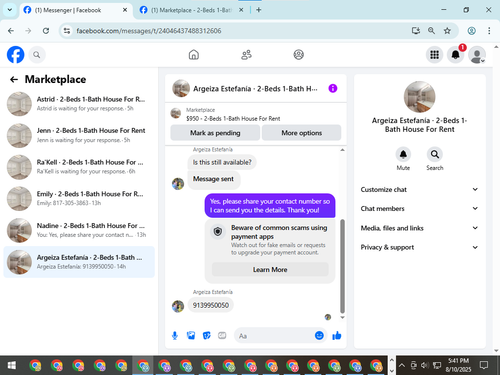The image size is (500, 375).
Task: Choose a sticker from the sticker icon
Action: coord(207,336)
